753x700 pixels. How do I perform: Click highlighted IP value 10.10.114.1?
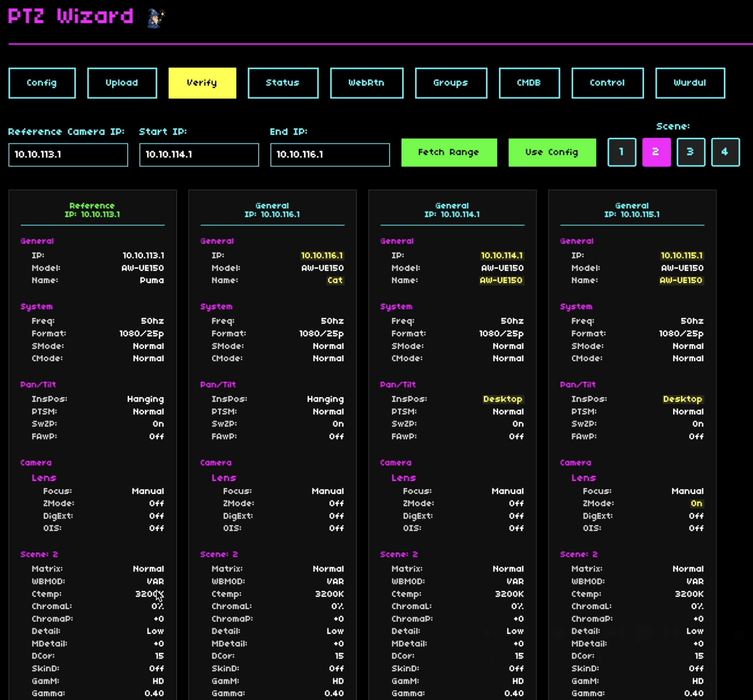(x=502, y=255)
